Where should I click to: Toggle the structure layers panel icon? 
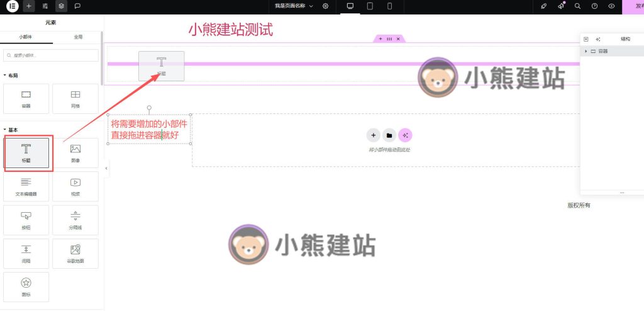point(61,6)
